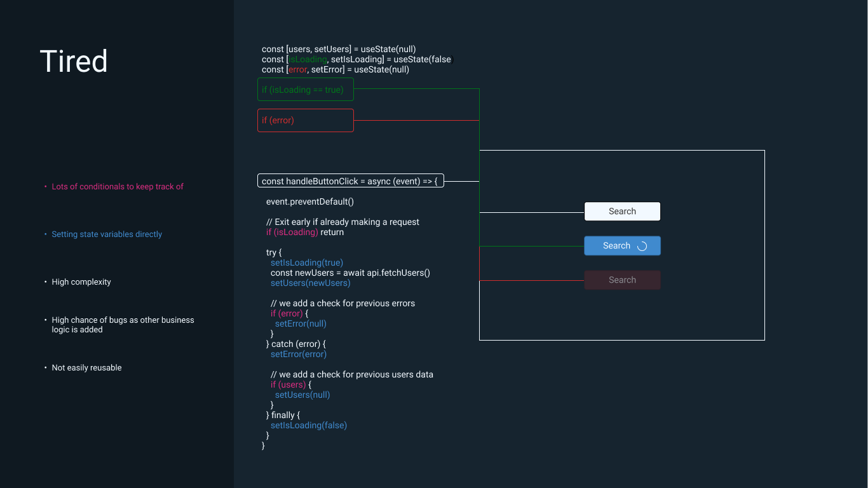
Task: Click the dimmed dark-red Search button
Action: click(x=622, y=280)
